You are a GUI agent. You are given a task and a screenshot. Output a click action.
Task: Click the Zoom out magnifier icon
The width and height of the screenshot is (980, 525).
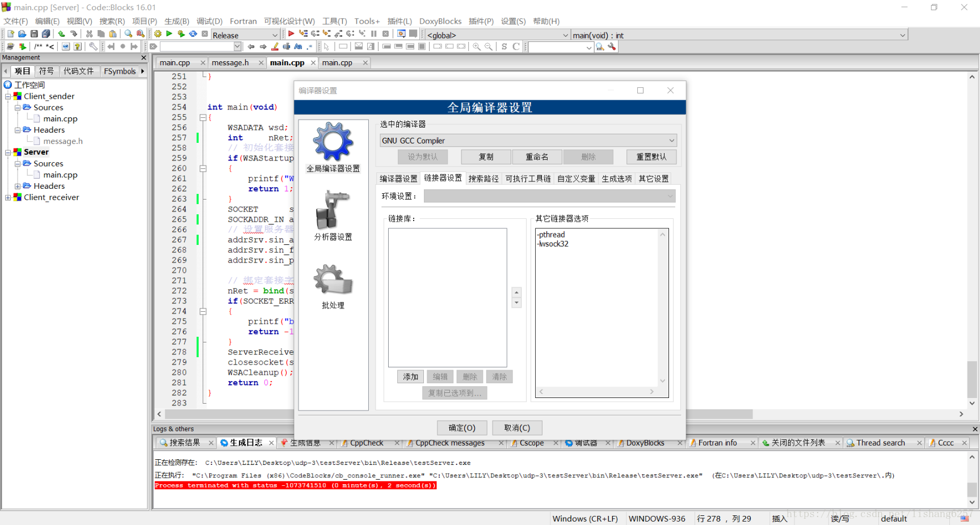(x=489, y=46)
